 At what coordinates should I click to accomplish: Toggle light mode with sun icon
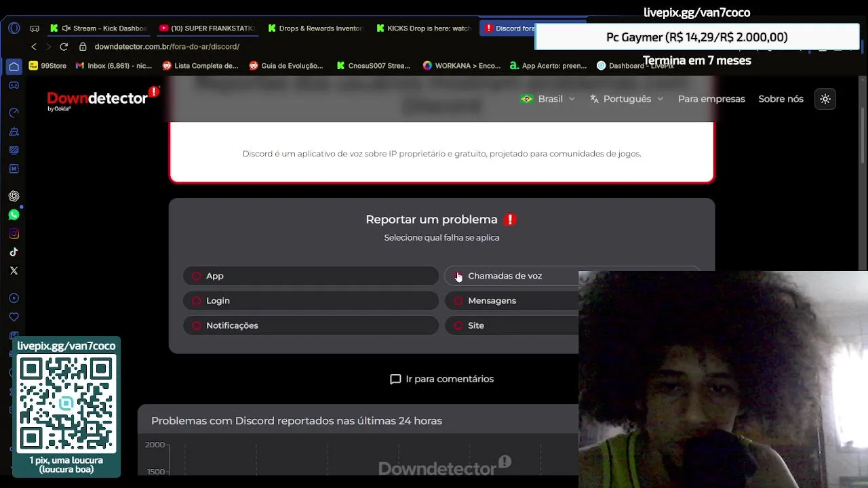click(825, 99)
